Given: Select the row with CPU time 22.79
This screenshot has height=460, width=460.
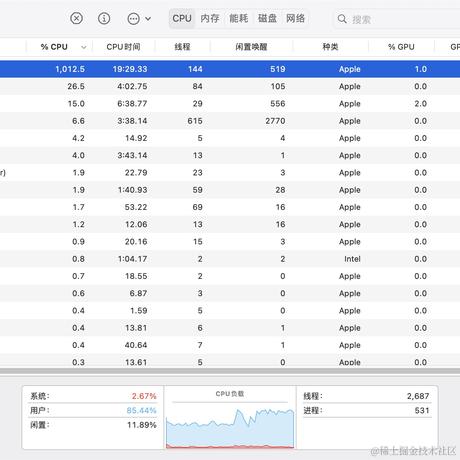Looking at the screenshot, I should tap(230, 173).
